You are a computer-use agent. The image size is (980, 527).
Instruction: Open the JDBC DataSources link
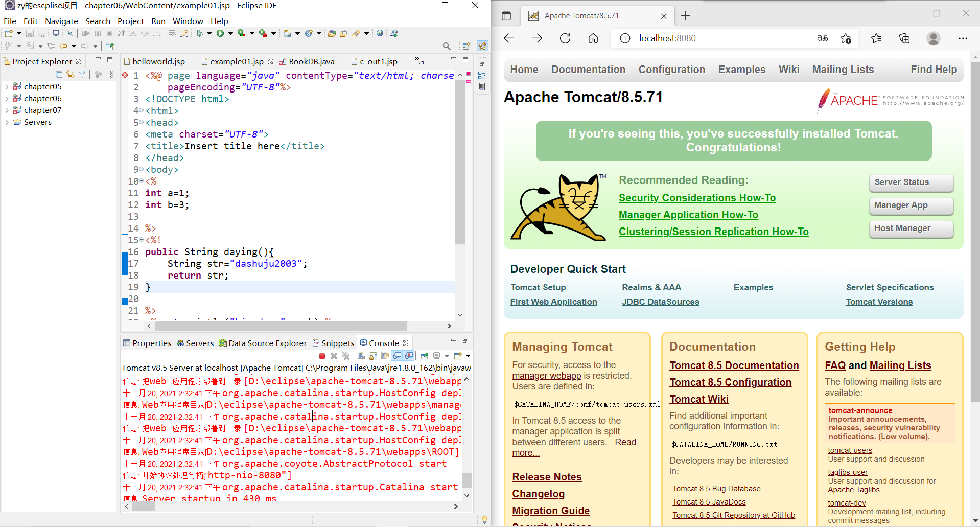(660, 302)
